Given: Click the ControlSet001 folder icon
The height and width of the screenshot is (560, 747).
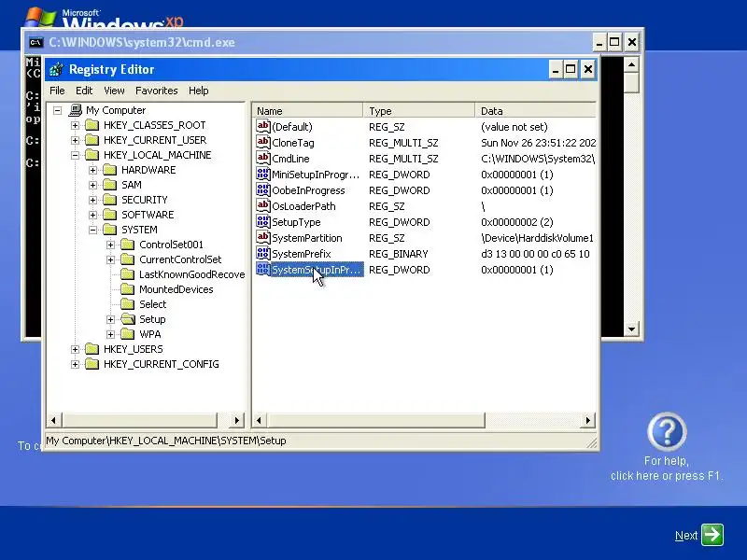Looking at the screenshot, I should 128,245.
